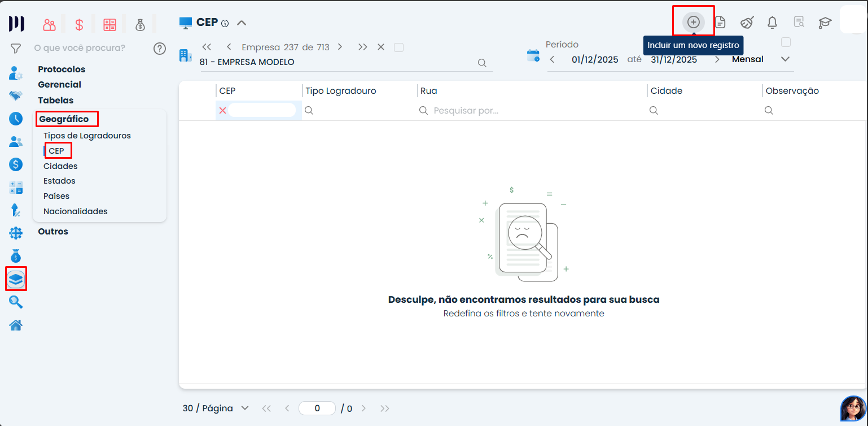Open the magnifier search icon in sidebar
This screenshot has height=426, width=868.
(16, 302)
